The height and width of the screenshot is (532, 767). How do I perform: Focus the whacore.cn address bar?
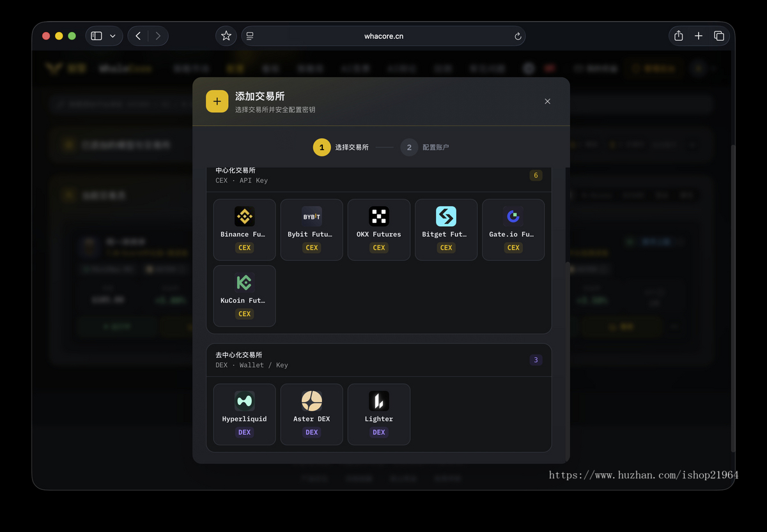tap(383, 36)
